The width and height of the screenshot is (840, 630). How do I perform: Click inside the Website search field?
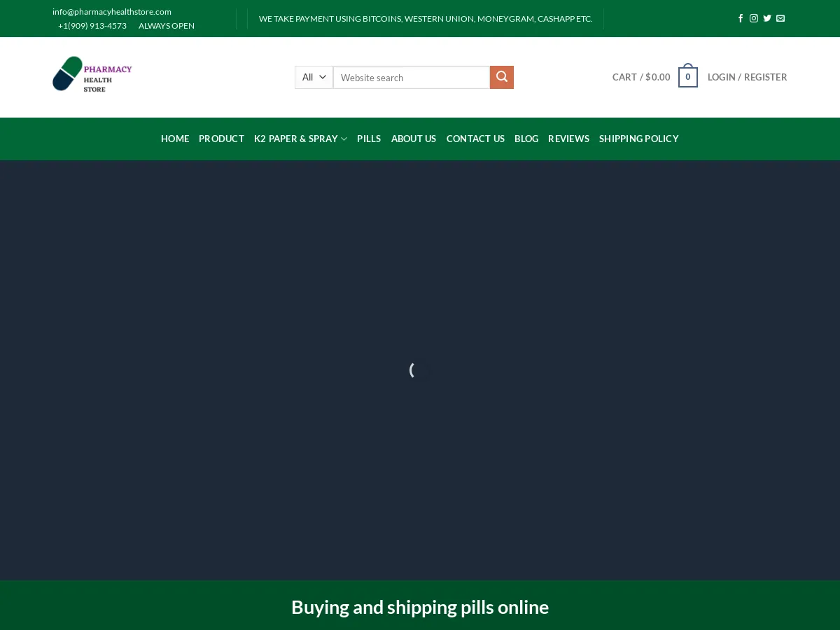click(x=412, y=77)
